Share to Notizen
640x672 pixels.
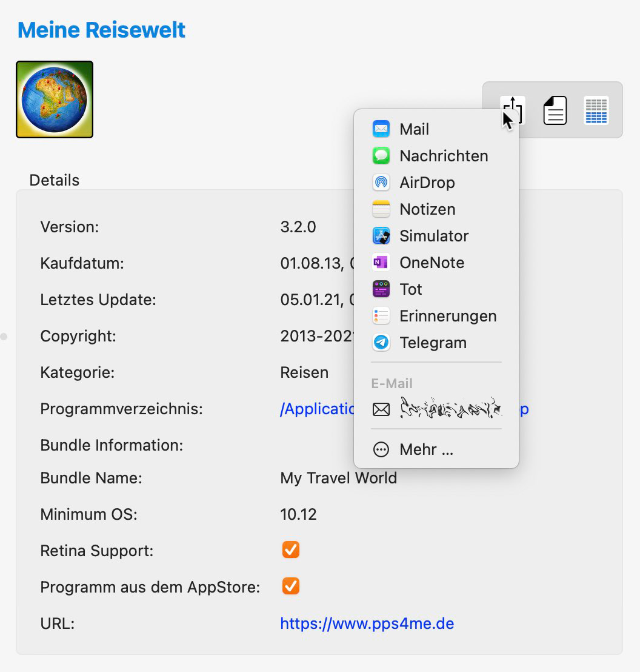(x=436, y=209)
